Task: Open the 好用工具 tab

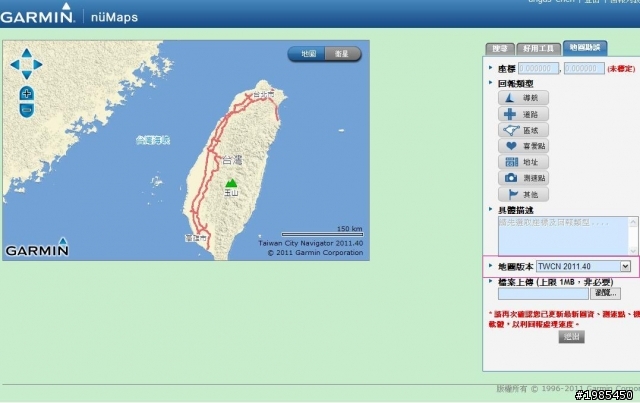Action: [x=538, y=49]
